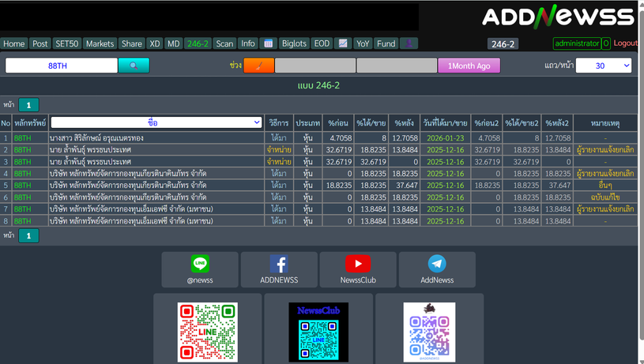The width and height of the screenshot is (644, 364).
Task: Expand the name filter dropdown in table header
Action: (x=156, y=122)
